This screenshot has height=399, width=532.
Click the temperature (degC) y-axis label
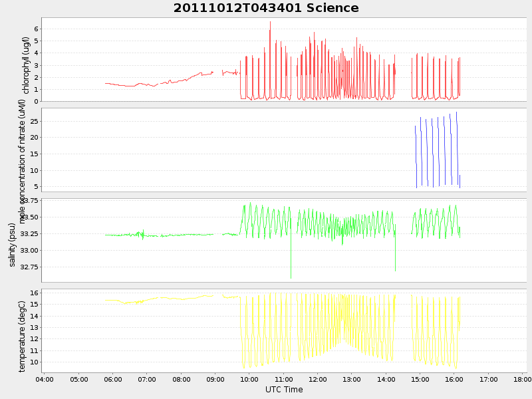coord(22,336)
